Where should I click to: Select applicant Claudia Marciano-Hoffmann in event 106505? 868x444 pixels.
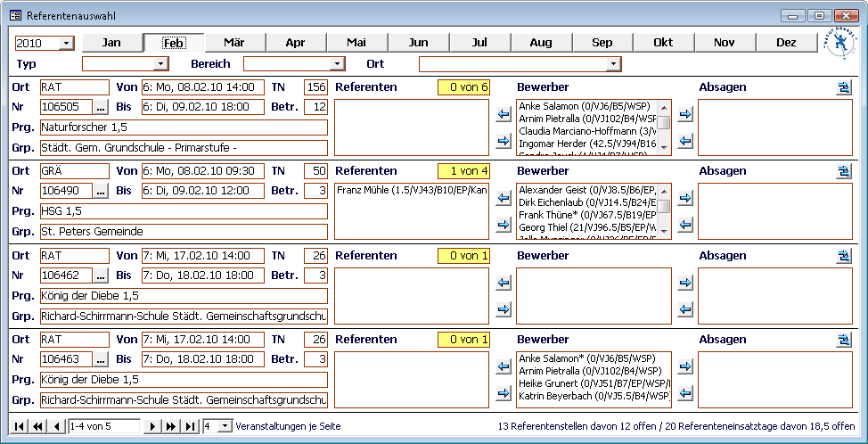click(587, 131)
